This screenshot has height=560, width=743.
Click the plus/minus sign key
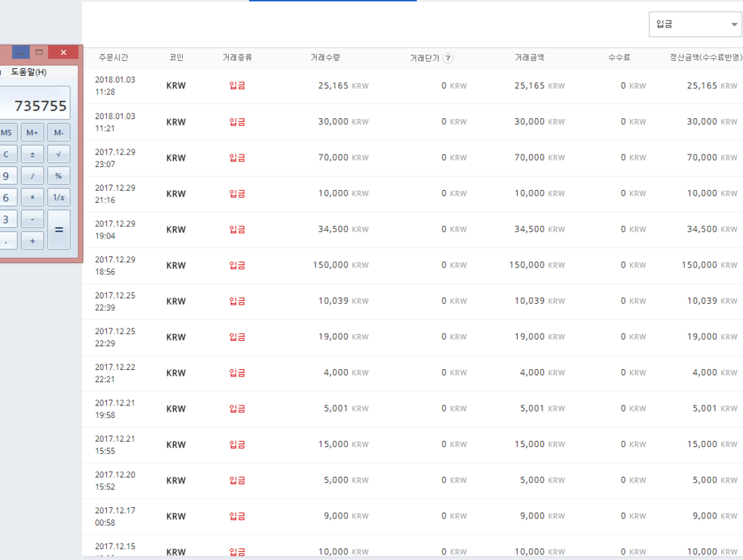(32, 154)
